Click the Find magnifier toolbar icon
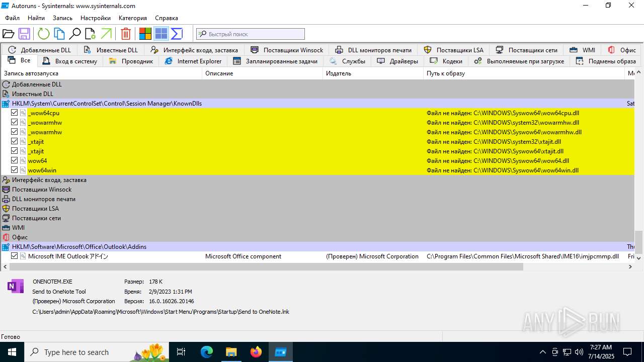The image size is (644, 362). coord(75,34)
